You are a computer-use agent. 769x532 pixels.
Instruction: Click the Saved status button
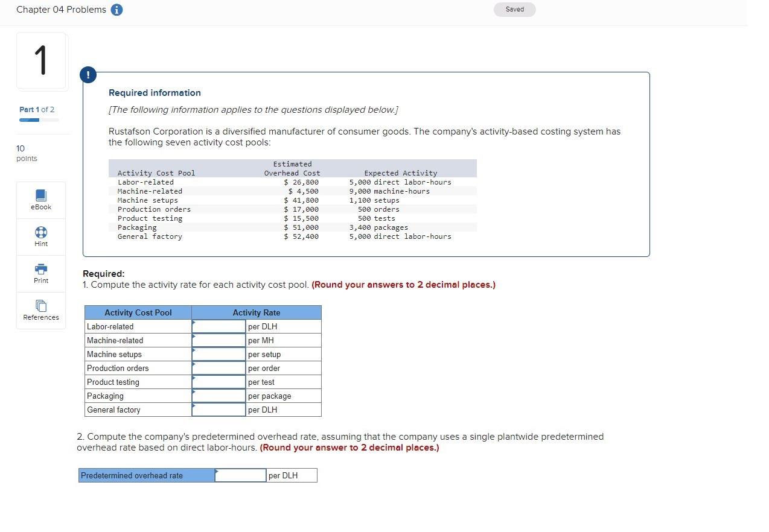tap(514, 9)
